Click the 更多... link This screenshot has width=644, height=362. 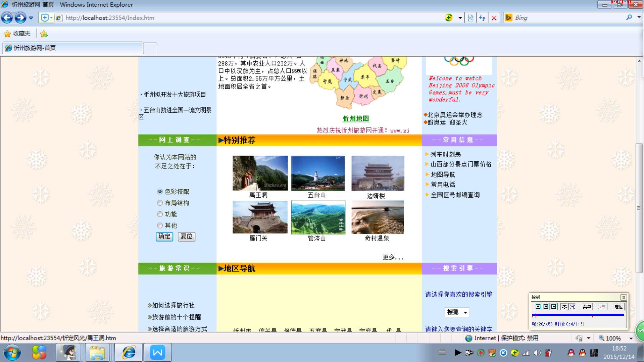click(393, 257)
